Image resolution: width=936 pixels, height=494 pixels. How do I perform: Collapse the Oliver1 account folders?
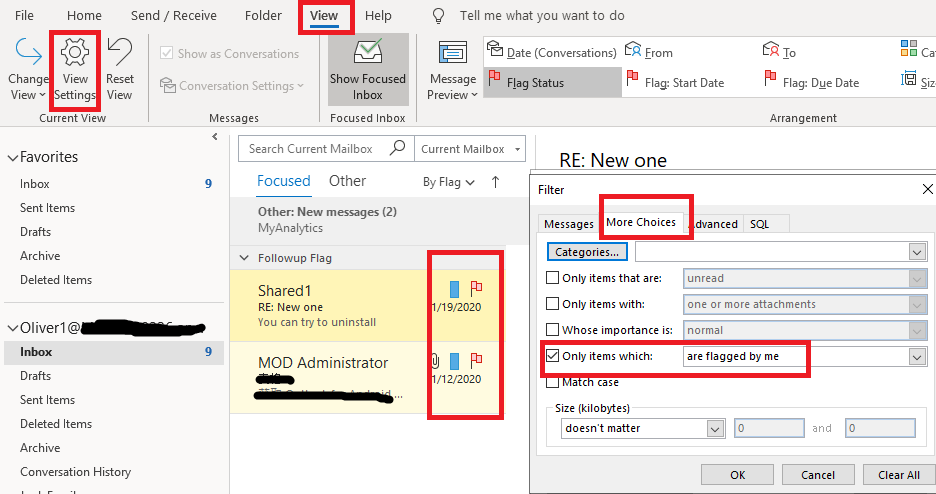(x=13, y=328)
